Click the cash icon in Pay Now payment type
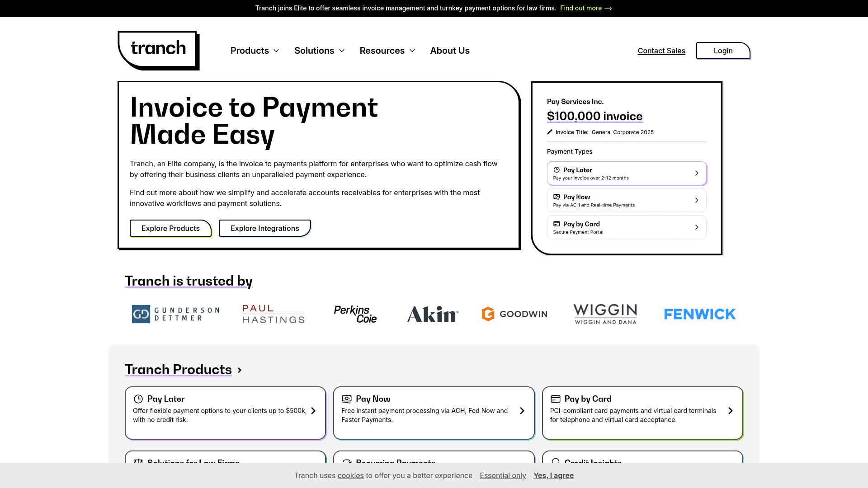 [x=557, y=197]
